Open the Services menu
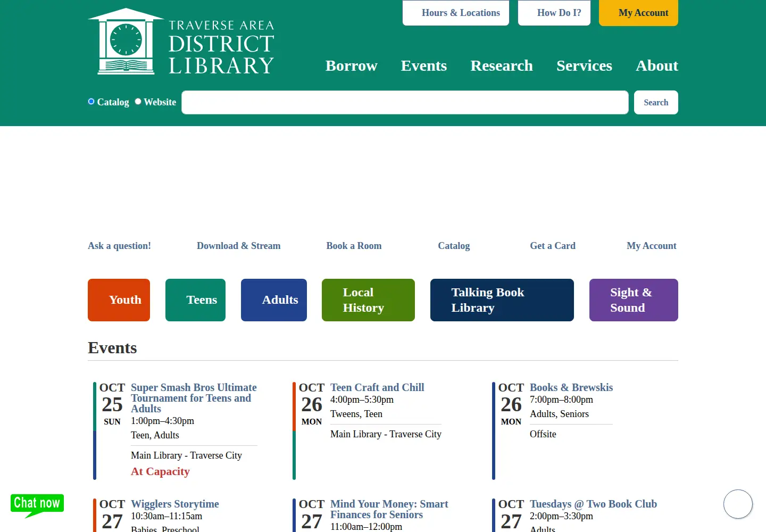 [584, 65]
